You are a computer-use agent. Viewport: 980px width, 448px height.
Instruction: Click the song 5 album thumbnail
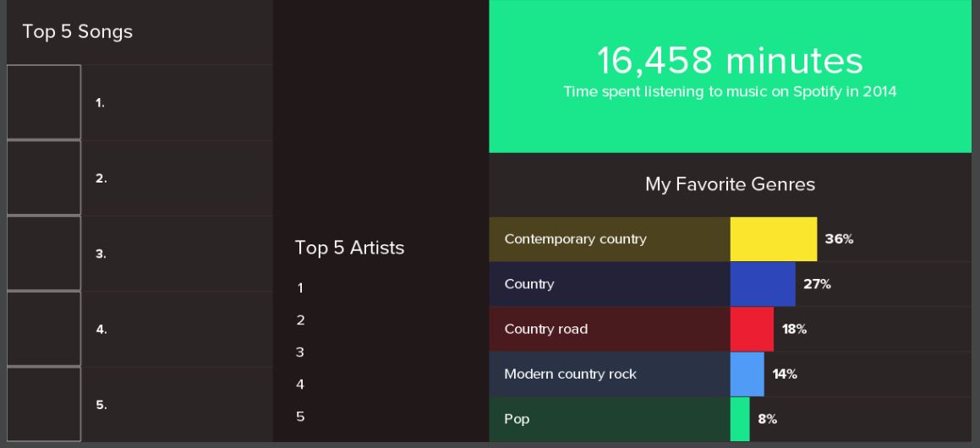44,404
